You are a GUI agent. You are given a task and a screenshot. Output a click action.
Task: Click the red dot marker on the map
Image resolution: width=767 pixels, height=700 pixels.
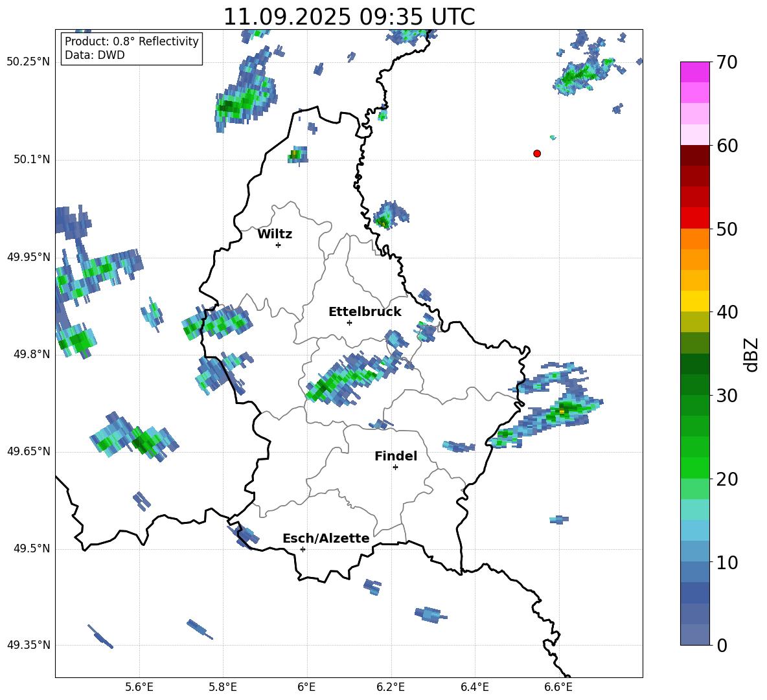click(537, 153)
